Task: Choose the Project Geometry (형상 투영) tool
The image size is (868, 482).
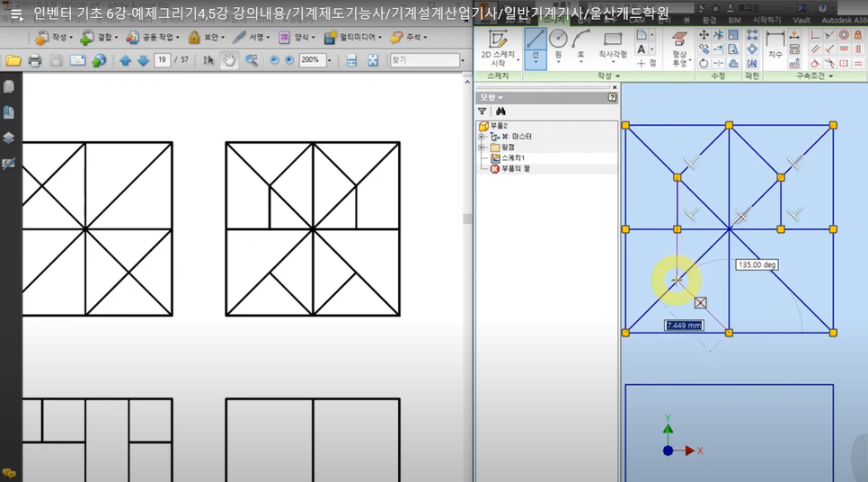Action: click(x=679, y=49)
